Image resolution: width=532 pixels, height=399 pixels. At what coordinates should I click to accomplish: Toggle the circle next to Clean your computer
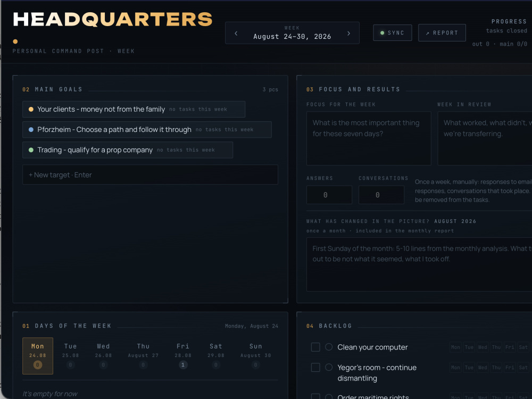pyautogui.click(x=329, y=347)
